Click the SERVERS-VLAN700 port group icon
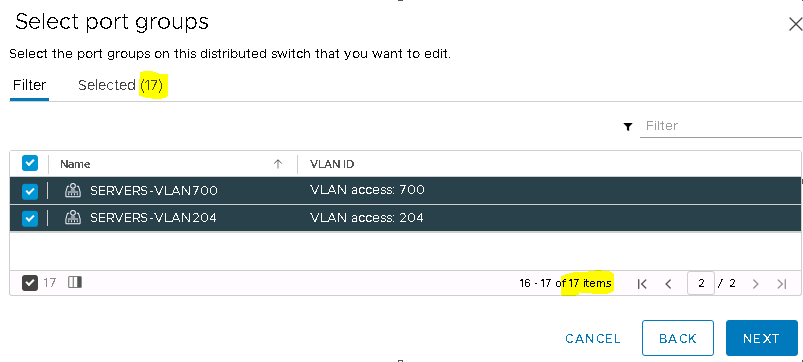803x362 pixels. point(73,190)
